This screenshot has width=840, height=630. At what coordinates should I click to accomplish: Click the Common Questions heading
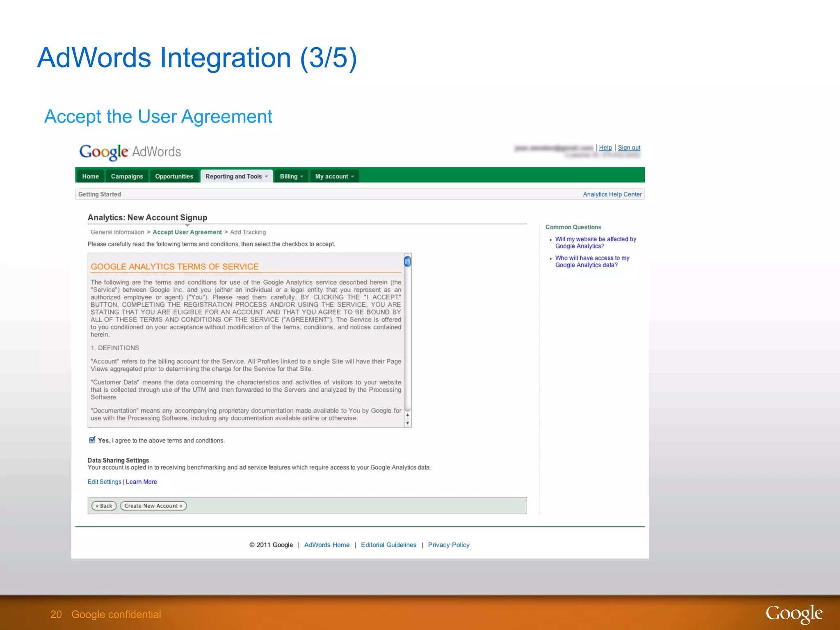coord(573,227)
